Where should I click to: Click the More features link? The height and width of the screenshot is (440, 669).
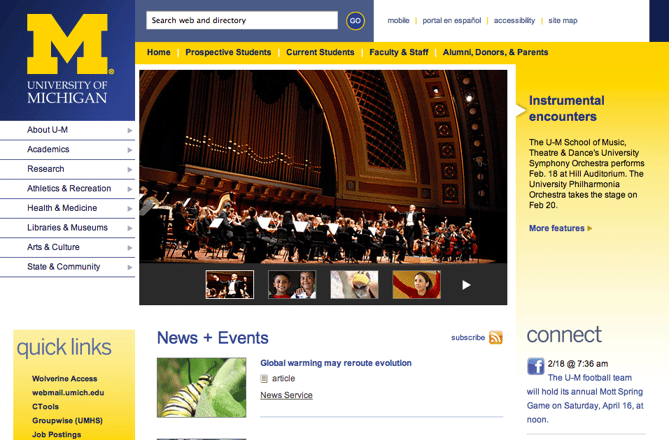557,228
